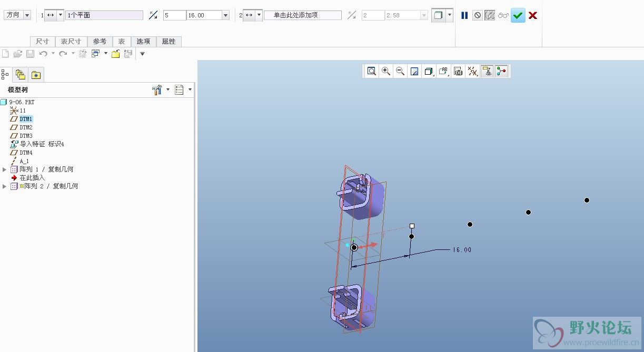Click the undo arrow
The image size is (644, 352).
(x=43, y=54)
